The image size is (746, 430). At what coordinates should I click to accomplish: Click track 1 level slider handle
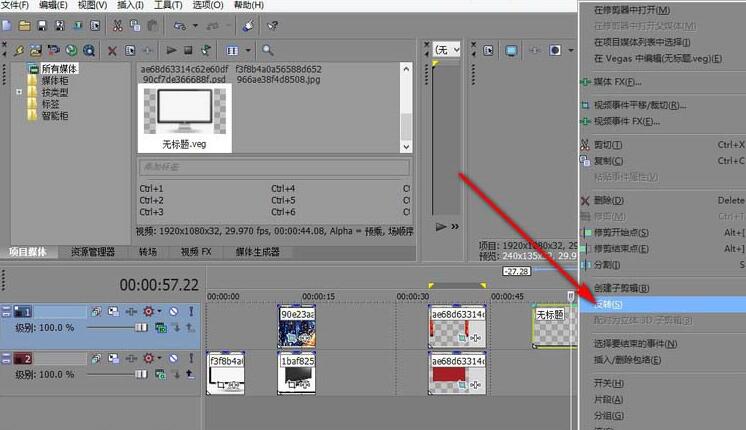[139, 327]
